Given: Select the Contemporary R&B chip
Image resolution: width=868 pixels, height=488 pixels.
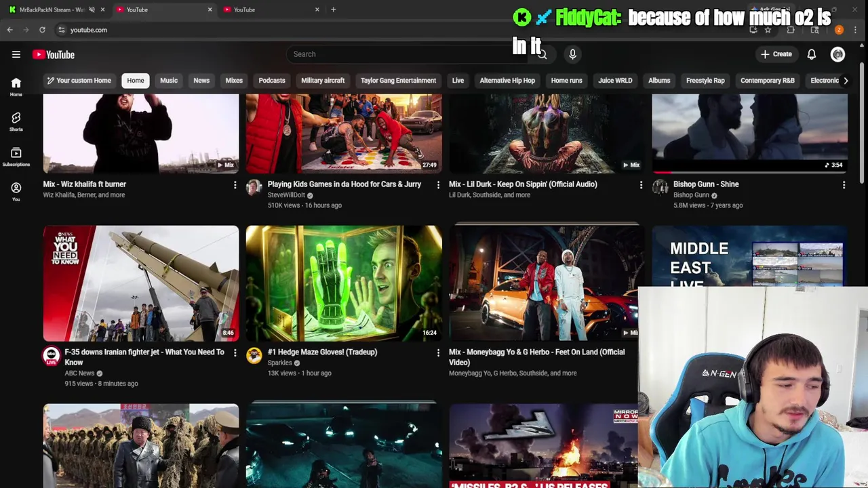Looking at the screenshot, I should click(768, 81).
